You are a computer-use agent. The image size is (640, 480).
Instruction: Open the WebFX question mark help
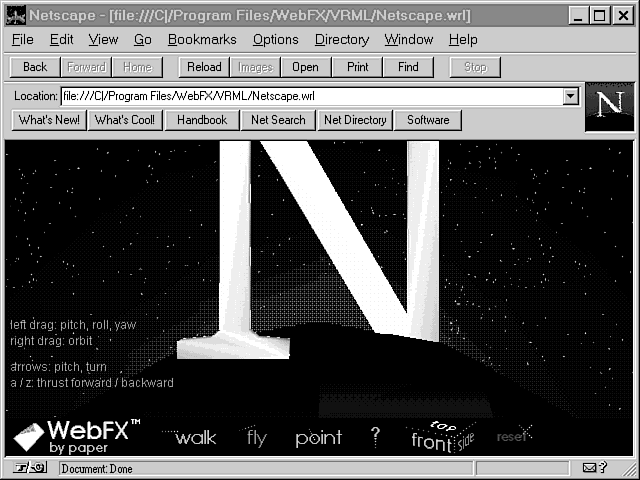376,437
